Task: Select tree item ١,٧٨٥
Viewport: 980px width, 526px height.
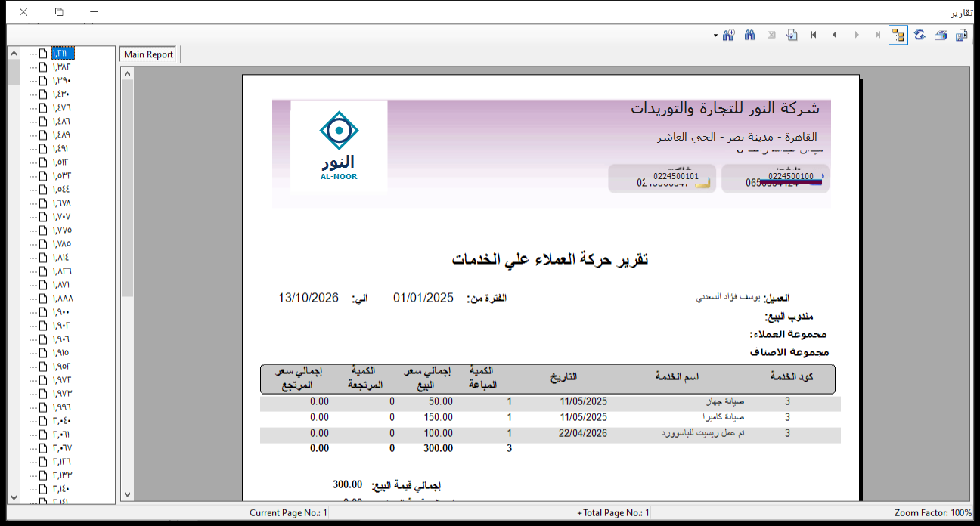Action: (x=61, y=243)
